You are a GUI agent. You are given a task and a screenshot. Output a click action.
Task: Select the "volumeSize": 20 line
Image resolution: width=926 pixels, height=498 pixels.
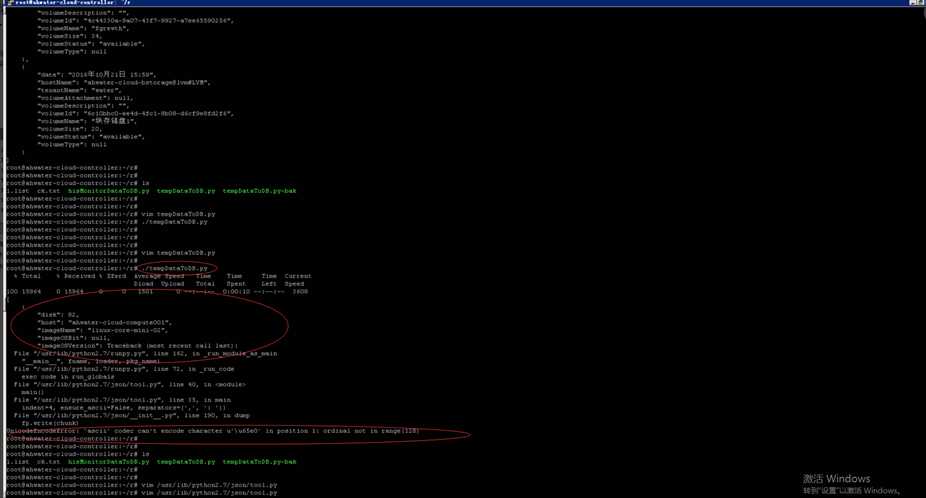[70, 129]
